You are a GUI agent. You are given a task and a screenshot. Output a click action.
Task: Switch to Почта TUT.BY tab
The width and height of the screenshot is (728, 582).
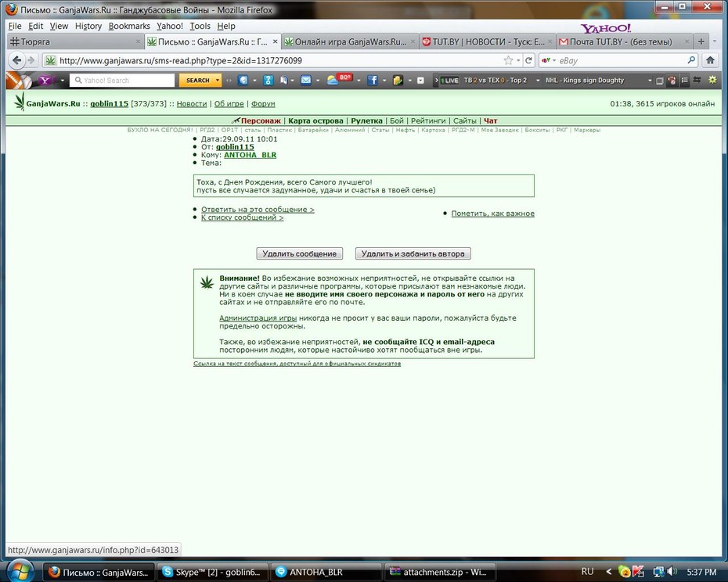(625, 41)
